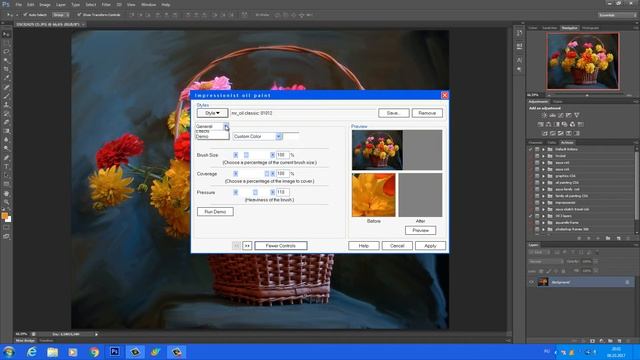
Task: Open the Image menu
Action: coord(45,4)
